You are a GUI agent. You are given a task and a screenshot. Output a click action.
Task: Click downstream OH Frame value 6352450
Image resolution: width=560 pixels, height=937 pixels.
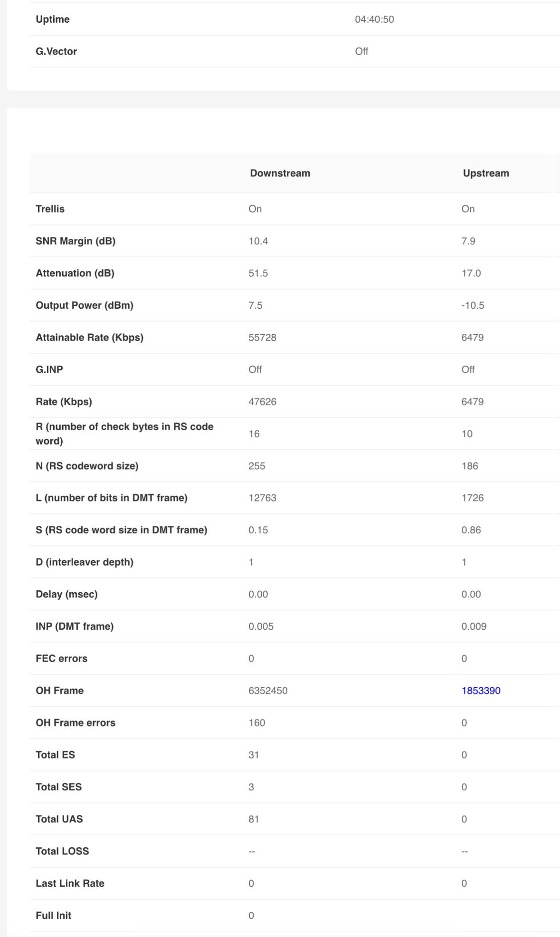click(268, 691)
